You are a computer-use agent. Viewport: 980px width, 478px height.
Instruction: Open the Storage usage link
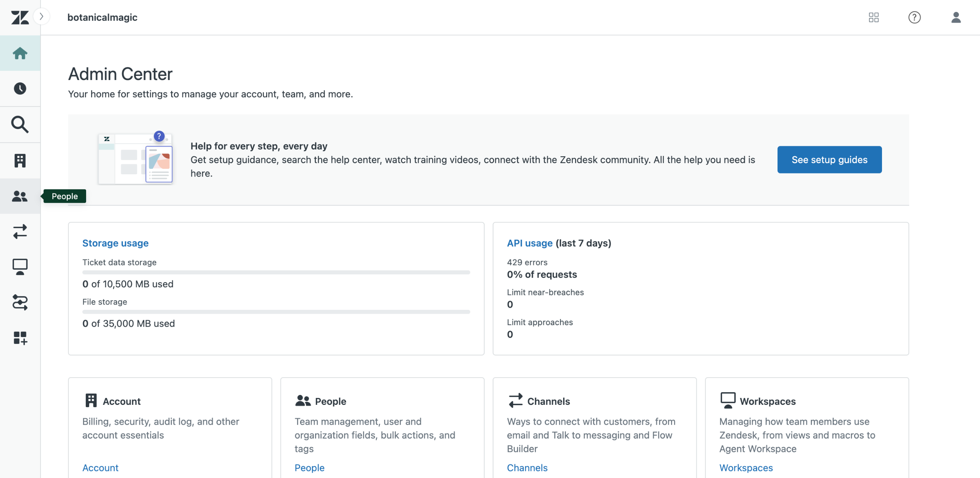pos(115,243)
